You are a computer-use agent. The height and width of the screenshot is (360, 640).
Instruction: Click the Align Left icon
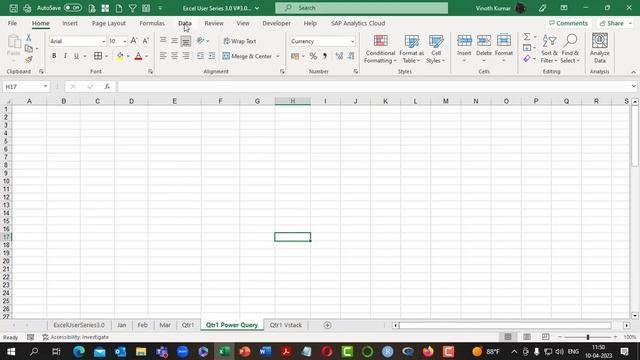tap(163, 56)
